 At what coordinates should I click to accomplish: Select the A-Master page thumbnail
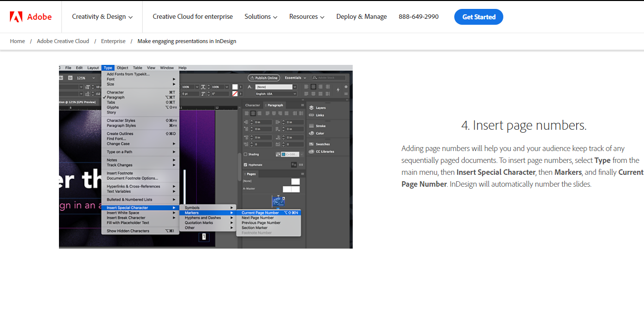291,189
